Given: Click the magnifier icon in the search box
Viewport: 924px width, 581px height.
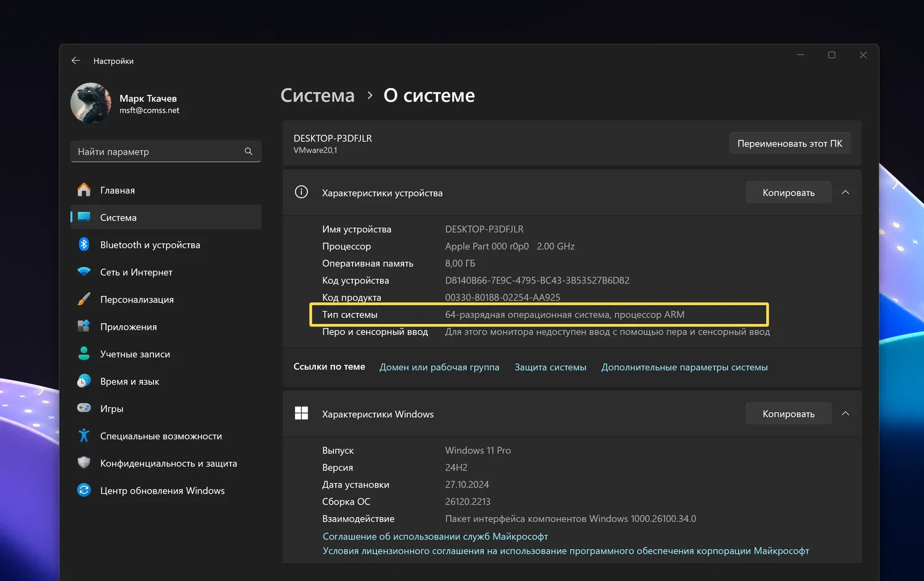Looking at the screenshot, I should pyautogui.click(x=248, y=152).
